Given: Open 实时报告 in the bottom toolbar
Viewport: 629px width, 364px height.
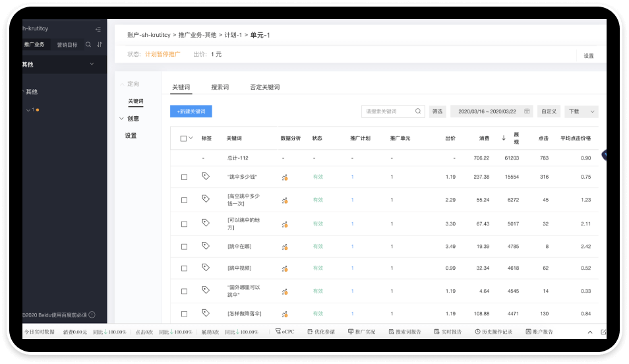Looking at the screenshot, I should tap(448, 332).
